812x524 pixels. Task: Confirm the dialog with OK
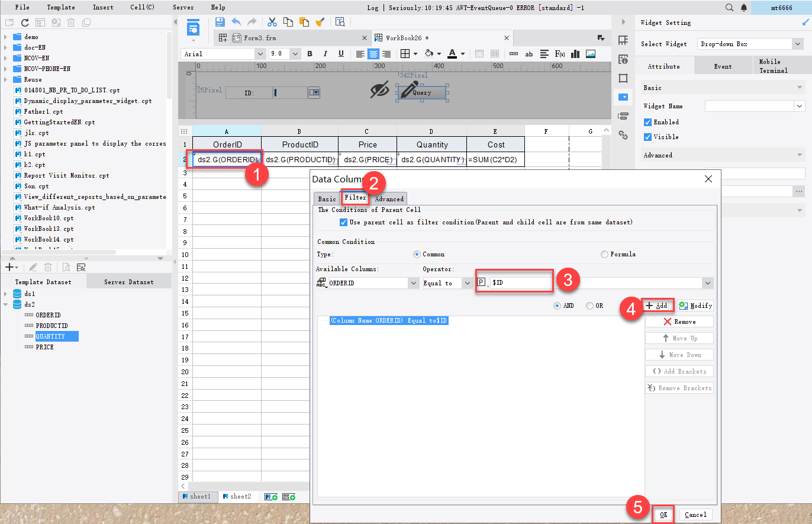pos(663,515)
